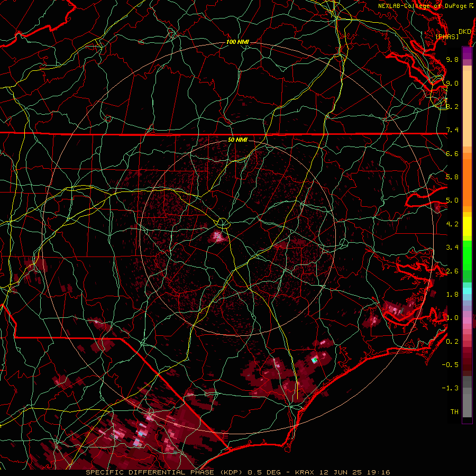Image resolution: width=476 pixels, height=476 pixels.
Task: Click the TH label on the color scale
Action: (x=454, y=412)
